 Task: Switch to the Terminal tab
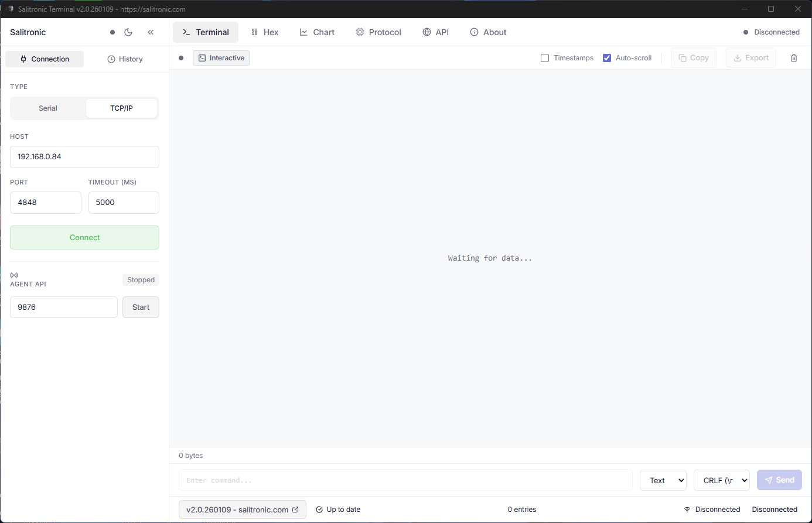206,32
